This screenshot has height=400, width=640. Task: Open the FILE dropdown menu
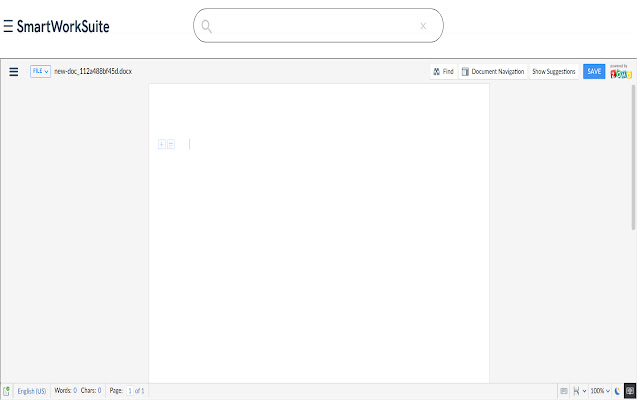[x=40, y=71]
